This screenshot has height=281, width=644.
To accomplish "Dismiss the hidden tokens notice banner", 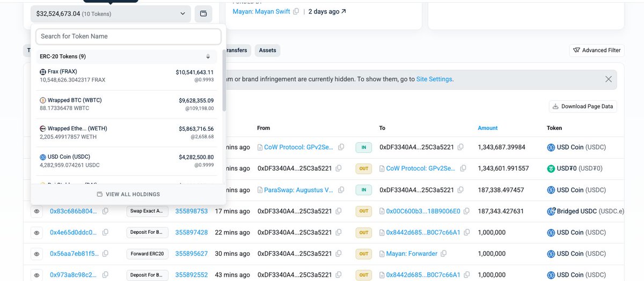I will [x=608, y=79].
